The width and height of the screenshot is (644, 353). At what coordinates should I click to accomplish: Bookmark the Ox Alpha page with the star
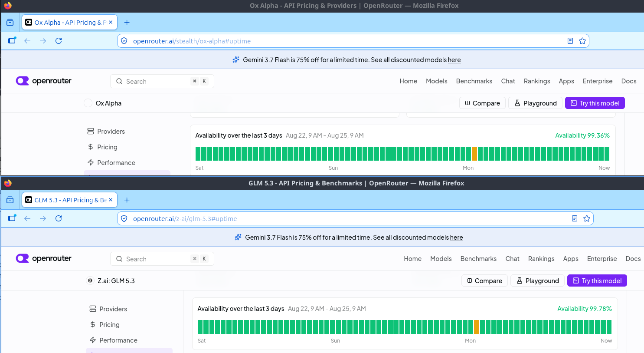tap(582, 41)
